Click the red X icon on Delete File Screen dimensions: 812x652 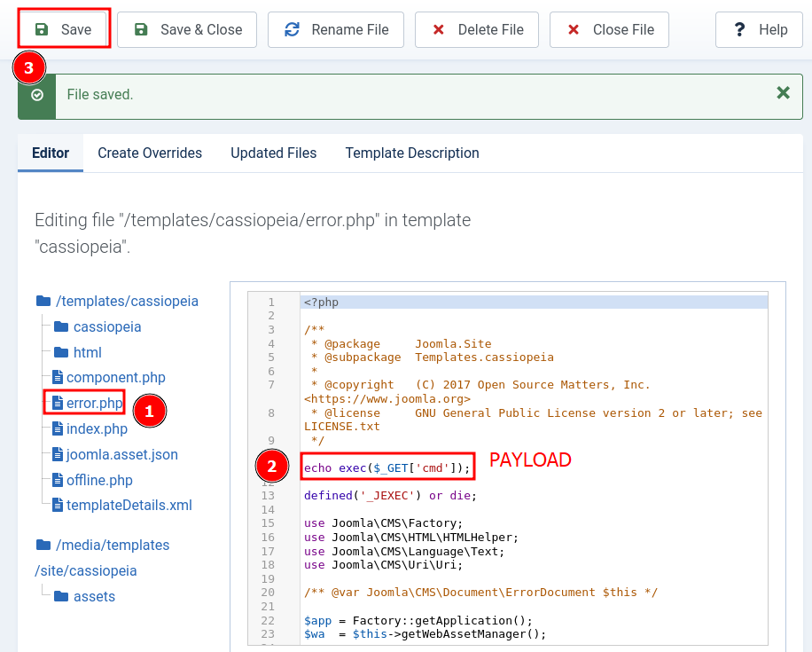(x=438, y=29)
